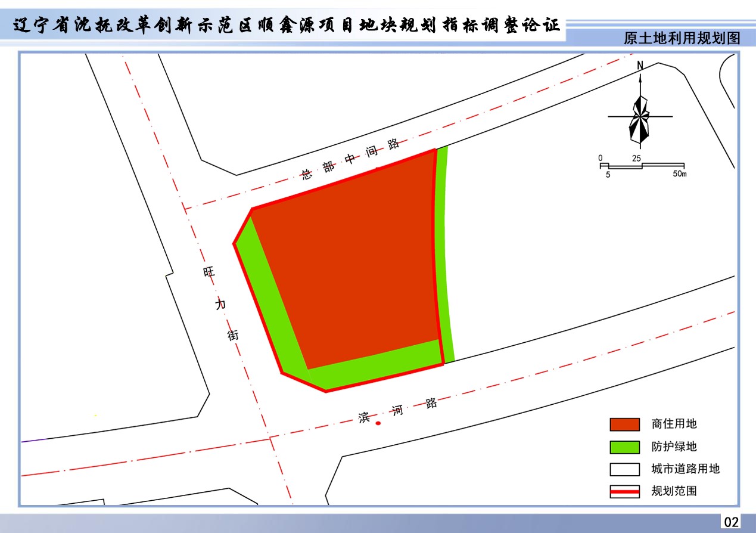Click the 规划范围 legend label
This screenshot has width=756, height=533.
pyautogui.click(x=674, y=491)
